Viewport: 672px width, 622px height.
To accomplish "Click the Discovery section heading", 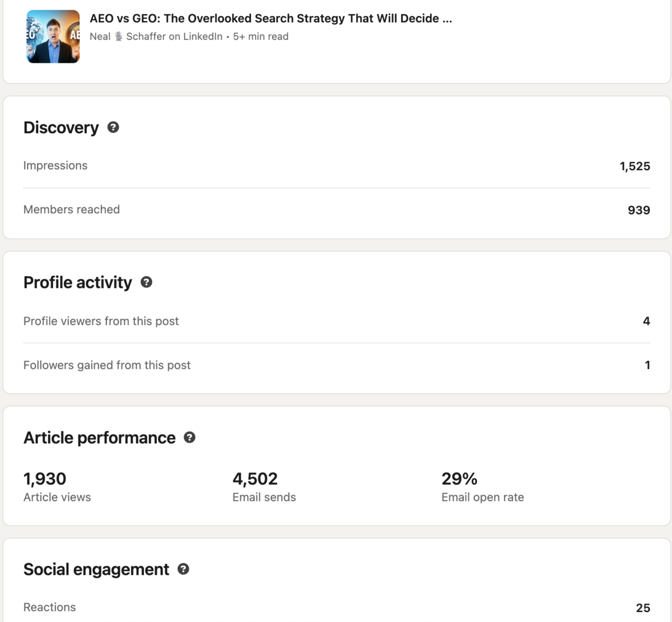I will pos(61,128).
